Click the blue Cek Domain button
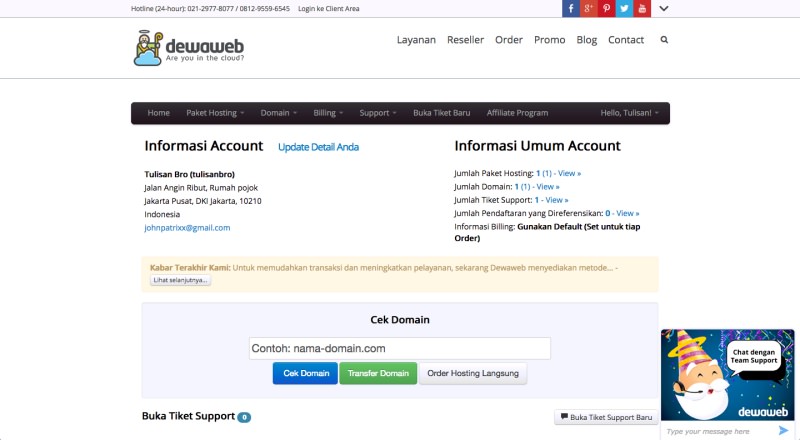800x440 pixels. 305,373
